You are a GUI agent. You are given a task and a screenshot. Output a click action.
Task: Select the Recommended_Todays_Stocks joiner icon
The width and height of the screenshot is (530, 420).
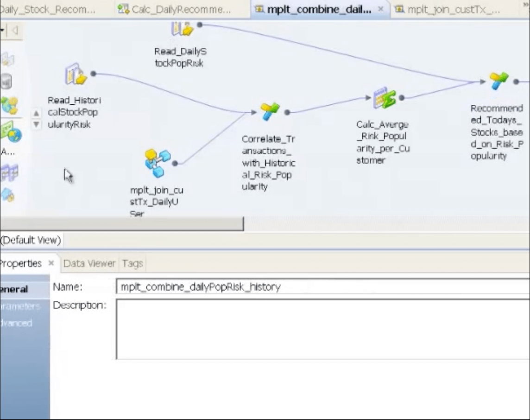coord(499,81)
